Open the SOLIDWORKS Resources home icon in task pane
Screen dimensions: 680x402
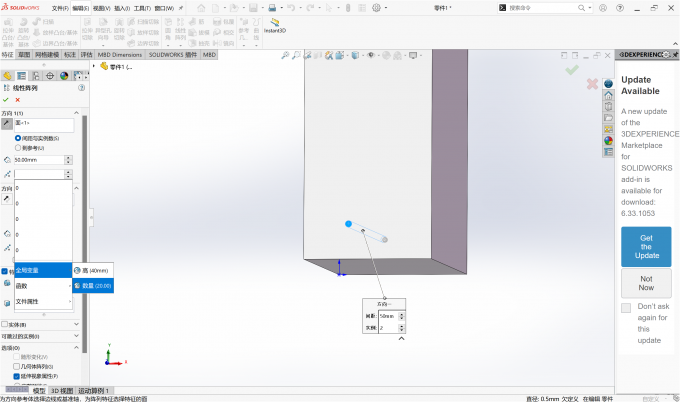608,95
